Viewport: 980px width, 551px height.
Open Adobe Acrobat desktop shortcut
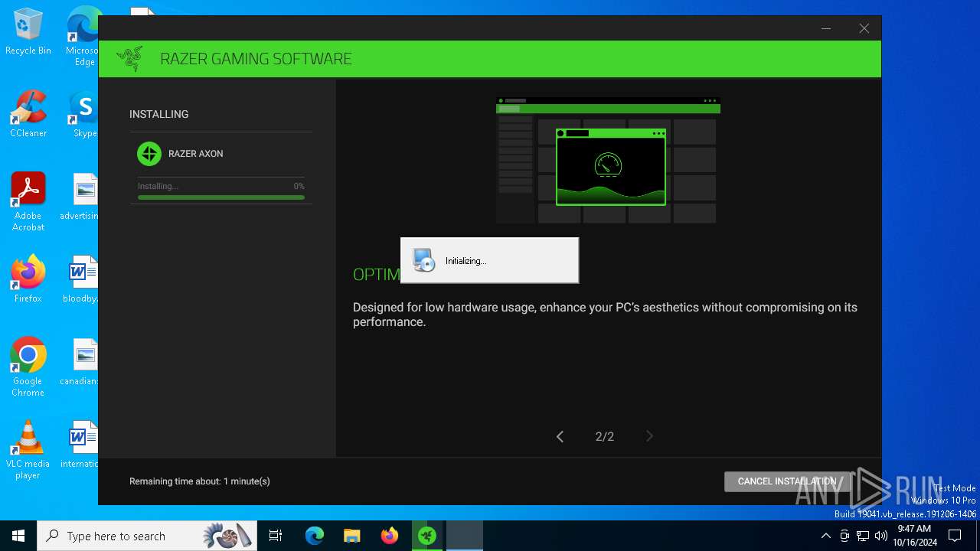[28, 203]
